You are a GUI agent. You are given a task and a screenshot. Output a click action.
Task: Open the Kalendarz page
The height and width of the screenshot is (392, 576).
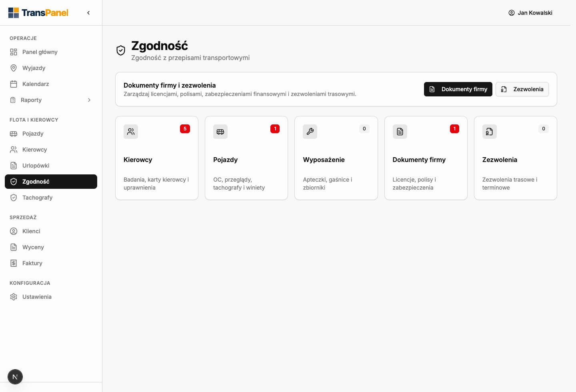click(x=51, y=84)
